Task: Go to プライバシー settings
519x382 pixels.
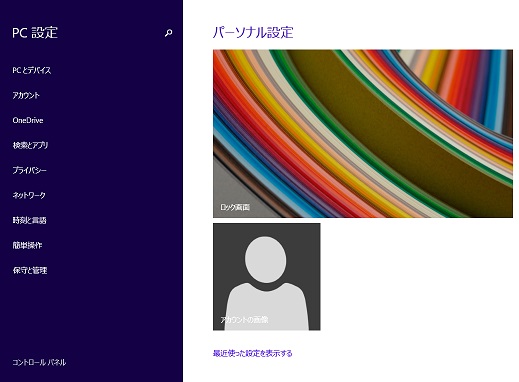Action: tap(29, 170)
